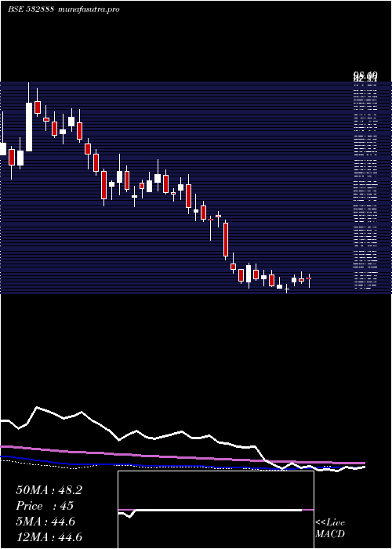Image resolution: width=392 pixels, height=549 pixels.
Task: Click the tallest white candlestick near the chart's start
Action: point(29,127)
